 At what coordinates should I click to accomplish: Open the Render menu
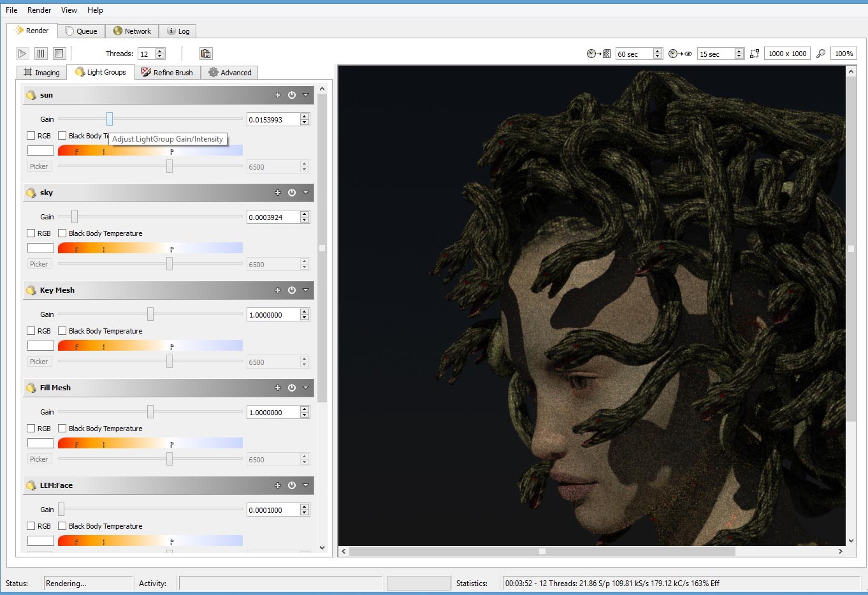click(39, 10)
